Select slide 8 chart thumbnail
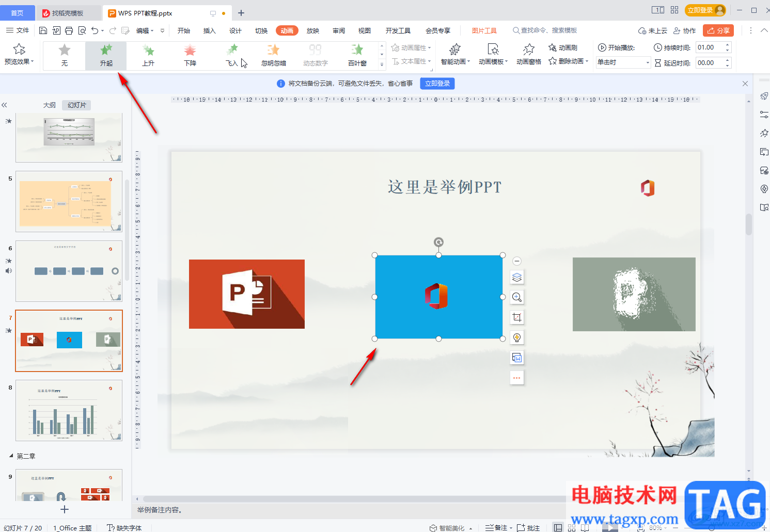The width and height of the screenshot is (770, 532). tap(69, 411)
